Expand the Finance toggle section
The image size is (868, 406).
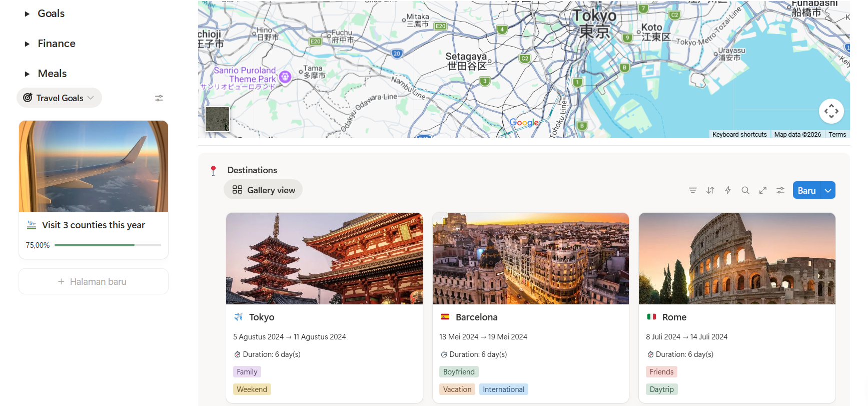click(x=27, y=44)
